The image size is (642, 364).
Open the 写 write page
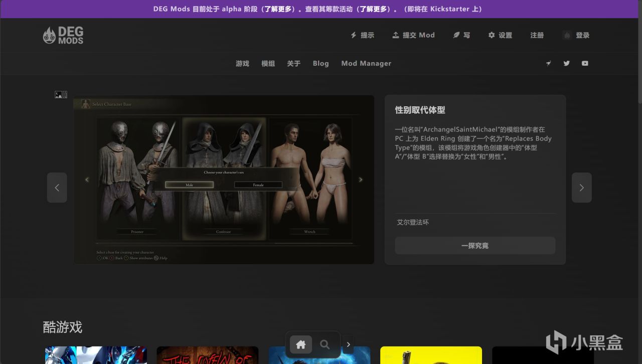pos(461,35)
